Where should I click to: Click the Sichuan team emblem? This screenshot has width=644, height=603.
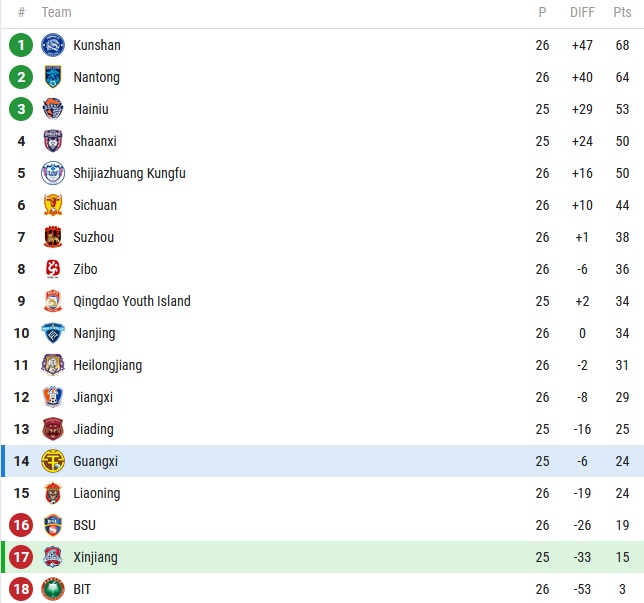click(x=53, y=205)
